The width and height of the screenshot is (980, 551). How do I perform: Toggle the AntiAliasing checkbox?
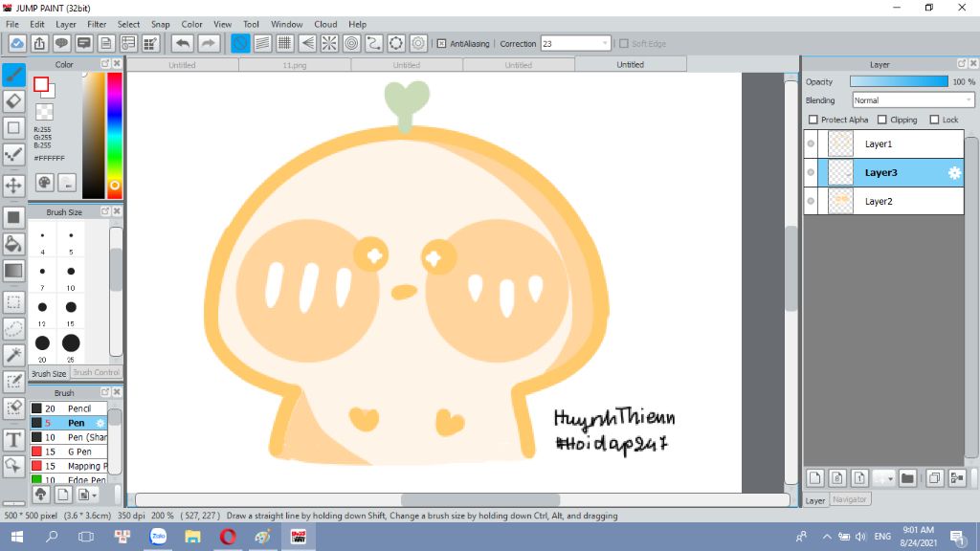(441, 44)
